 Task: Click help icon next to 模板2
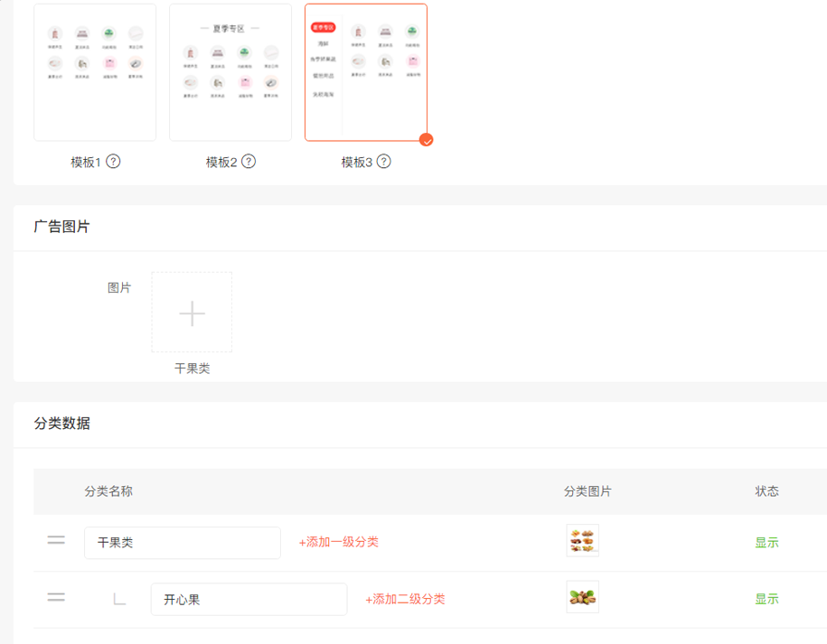click(x=249, y=162)
